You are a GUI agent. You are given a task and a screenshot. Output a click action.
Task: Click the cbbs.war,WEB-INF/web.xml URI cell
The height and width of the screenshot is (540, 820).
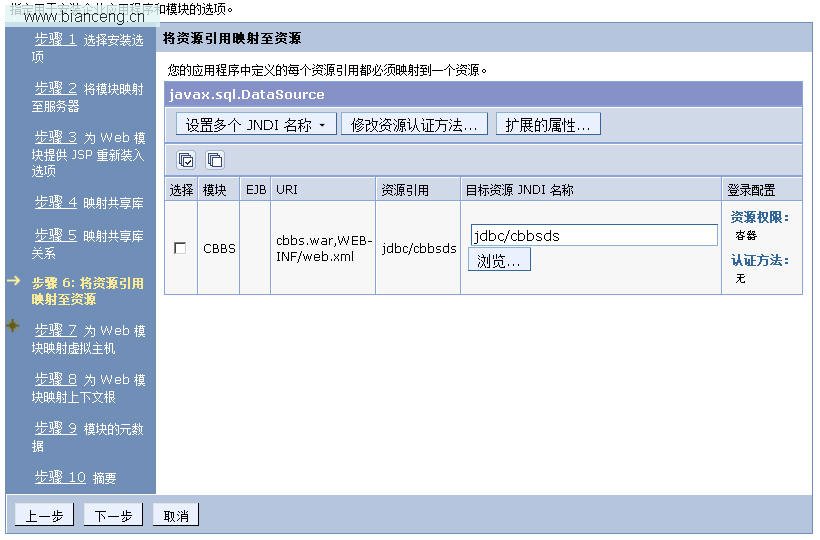point(324,248)
